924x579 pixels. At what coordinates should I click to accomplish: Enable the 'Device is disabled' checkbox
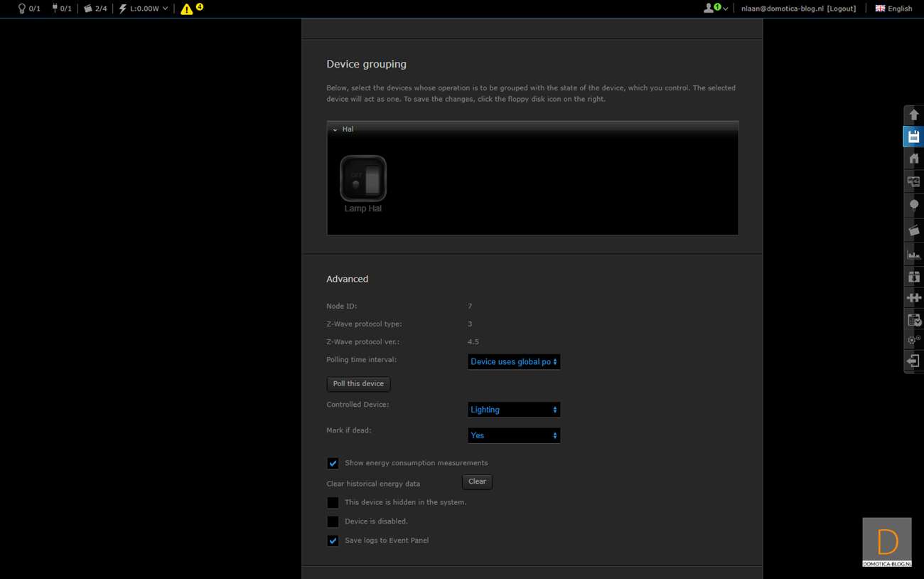pos(333,522)
